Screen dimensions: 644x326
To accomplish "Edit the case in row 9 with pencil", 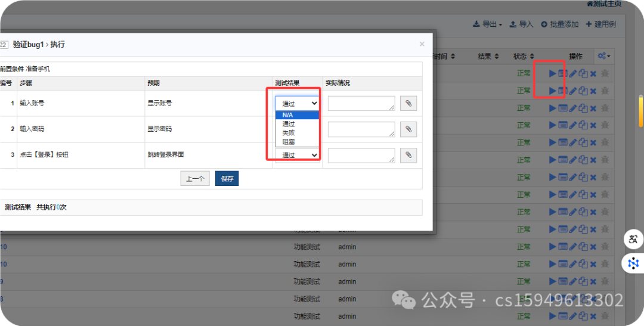I will (573, 282).
